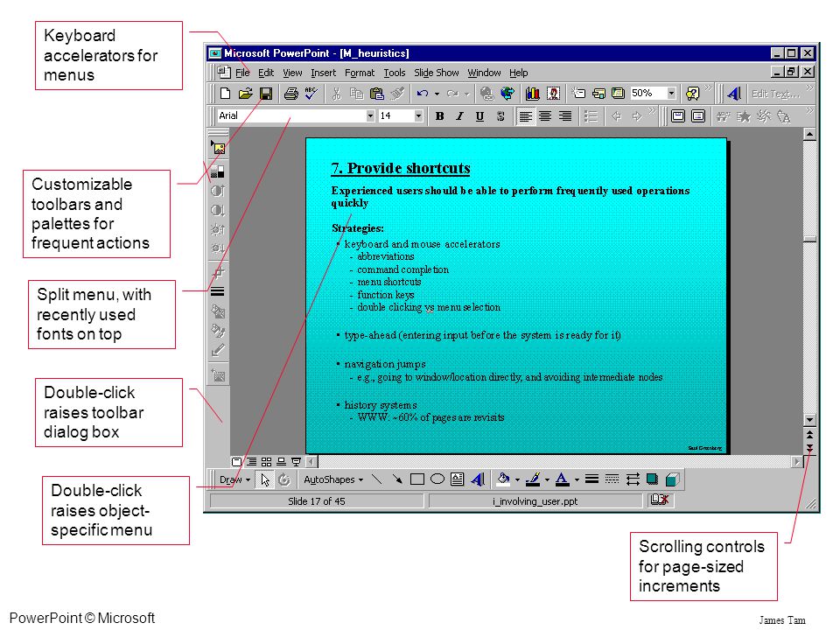The width and height of the screenshot is (840, 630).
Task: Select the Text Box tool in the Draw toolbar
Action: [457, 479]
